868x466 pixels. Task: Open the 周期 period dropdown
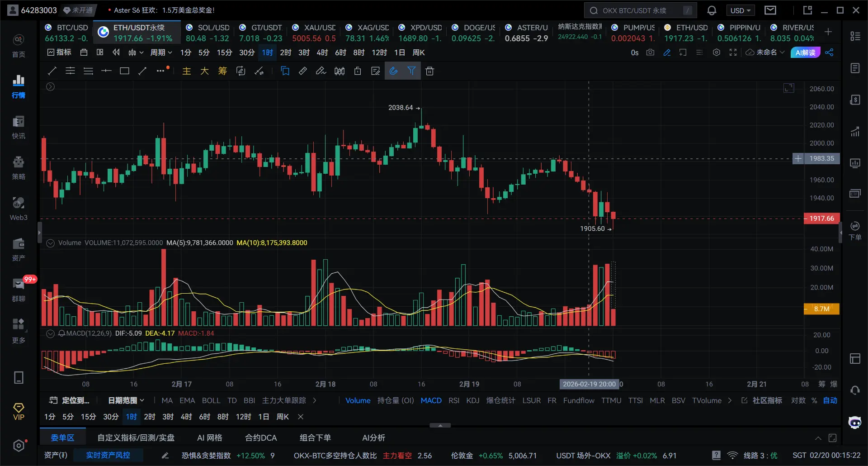tap(161, 52)
